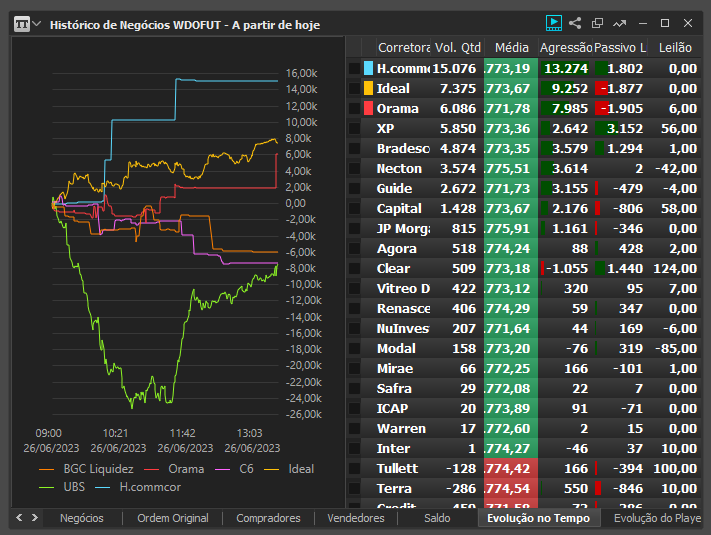Select the Inter broker row name
Screen dimensions: 711x535
coord(393,448)
